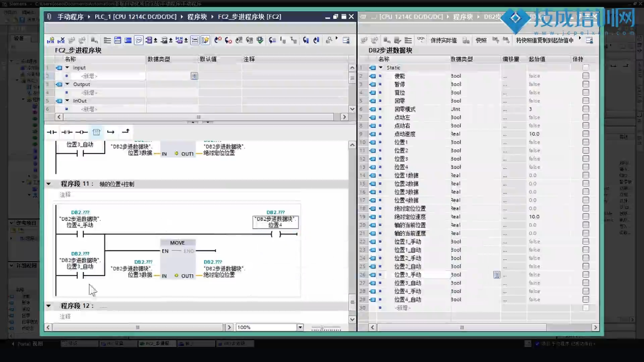
Task: Click the 注释 comment field of 程序段 12
Action: 65,316
